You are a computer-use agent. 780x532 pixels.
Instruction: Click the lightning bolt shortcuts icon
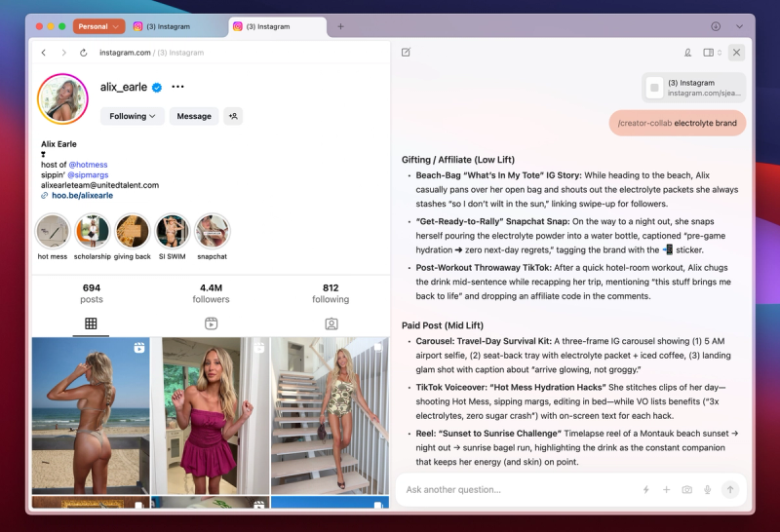pos(645,490)
